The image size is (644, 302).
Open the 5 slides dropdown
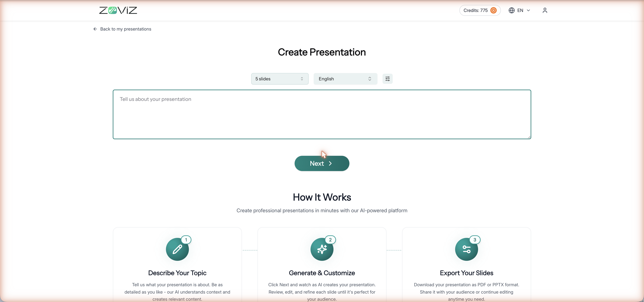click(280, 79)
